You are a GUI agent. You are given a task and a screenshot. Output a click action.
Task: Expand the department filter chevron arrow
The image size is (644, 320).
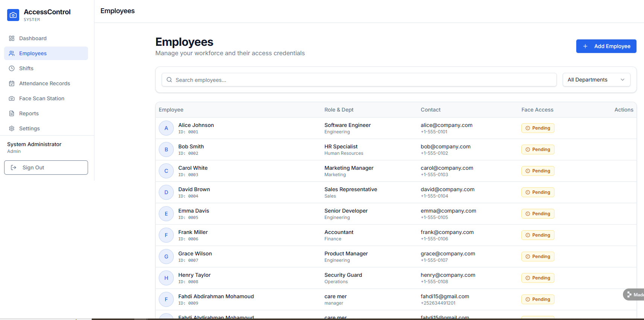click(623, 80)
